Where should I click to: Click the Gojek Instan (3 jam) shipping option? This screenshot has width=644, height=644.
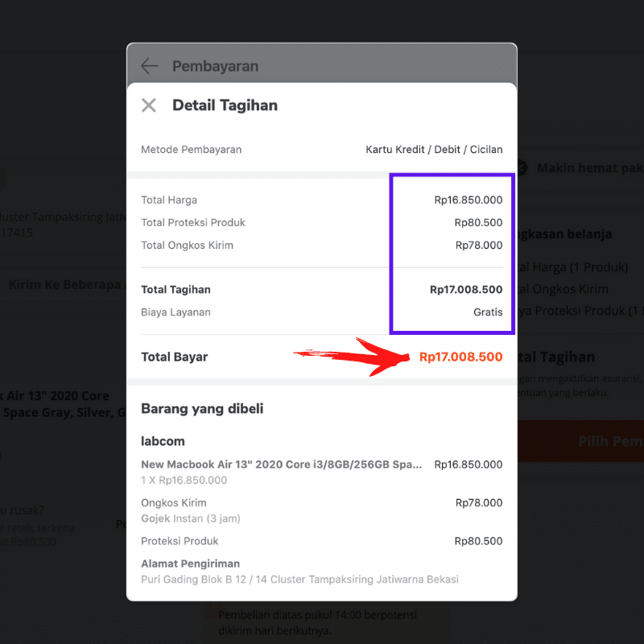190,518
